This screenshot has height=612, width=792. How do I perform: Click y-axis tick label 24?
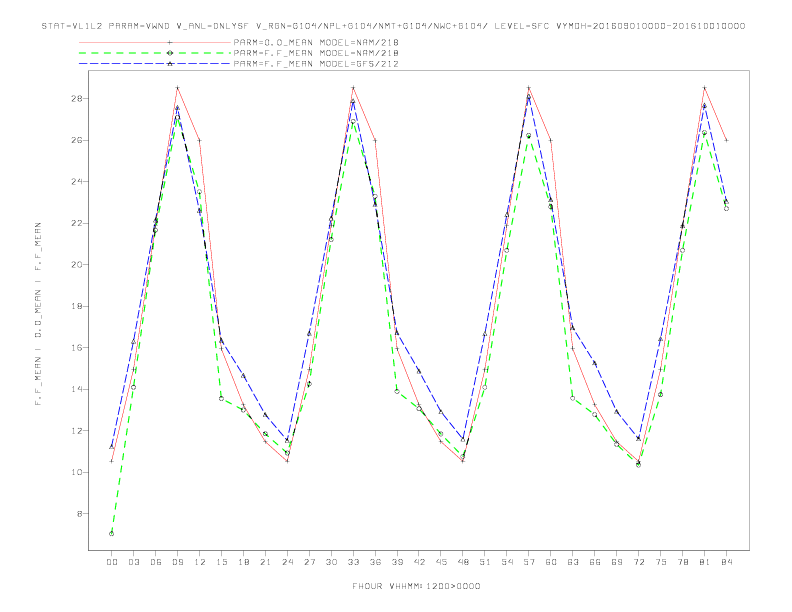(76, 182)
